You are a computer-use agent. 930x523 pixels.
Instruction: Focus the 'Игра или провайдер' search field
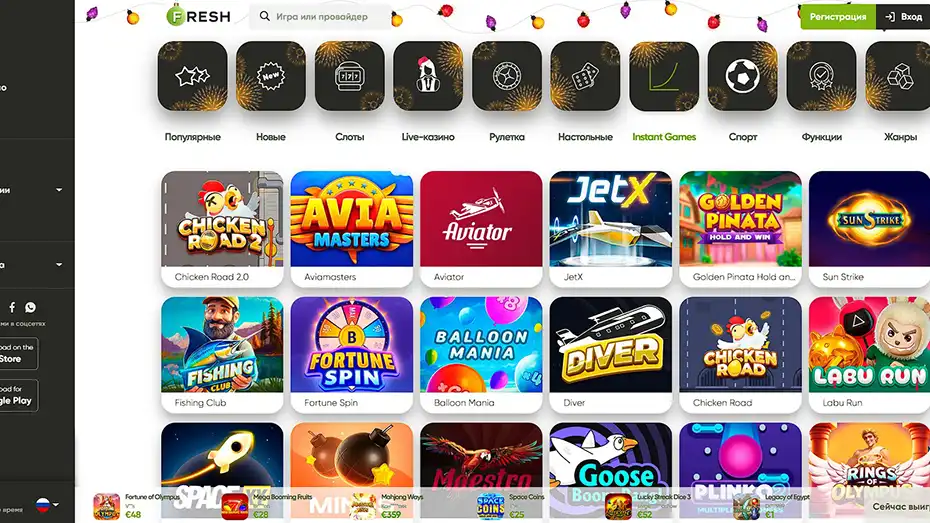click(321, 17)
